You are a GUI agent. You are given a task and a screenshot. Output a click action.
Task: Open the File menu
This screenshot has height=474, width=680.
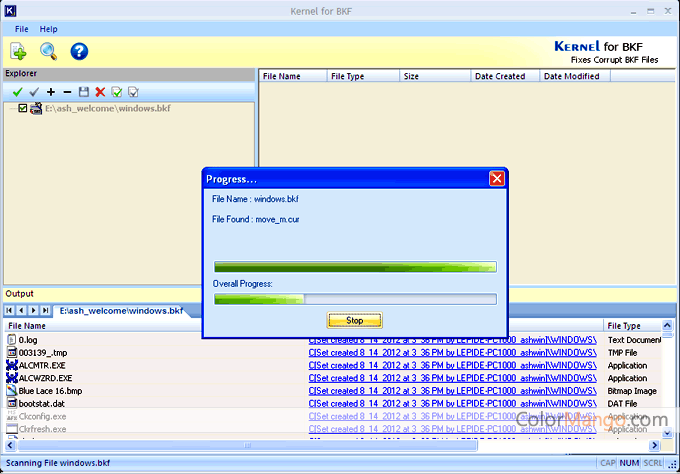21,29
